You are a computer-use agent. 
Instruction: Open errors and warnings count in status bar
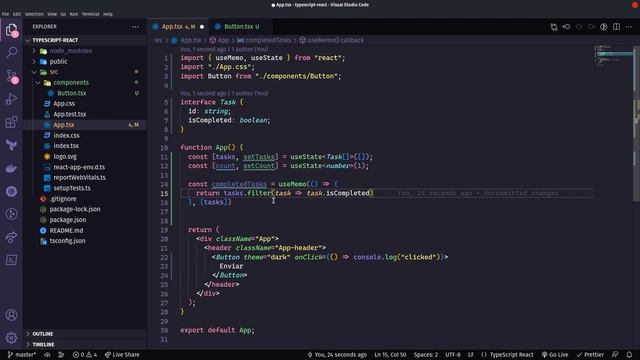85,355
